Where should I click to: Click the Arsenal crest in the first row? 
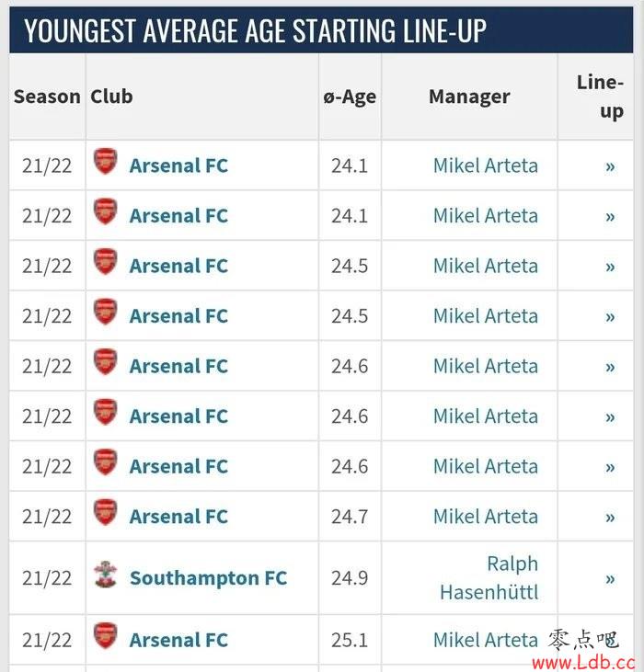(105, 161)
